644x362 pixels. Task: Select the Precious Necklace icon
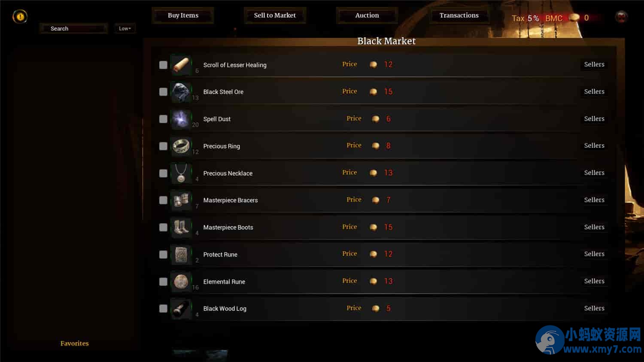pos(181,173)
